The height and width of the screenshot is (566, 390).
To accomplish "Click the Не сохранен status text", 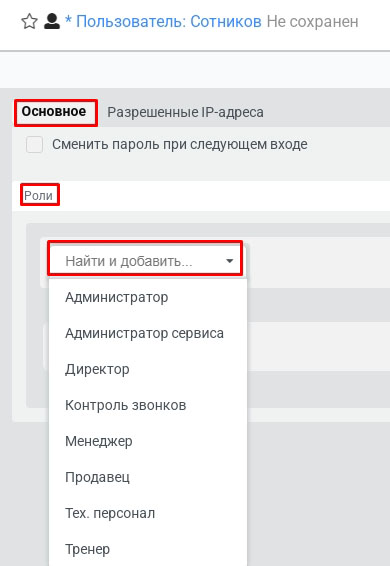I will click(313, 22).
